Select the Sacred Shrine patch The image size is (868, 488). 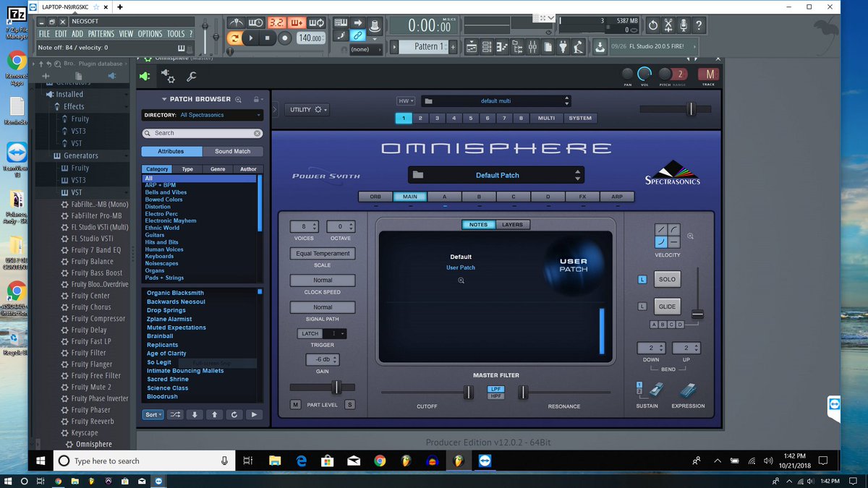pyautogui.click(x=168, y=379)
